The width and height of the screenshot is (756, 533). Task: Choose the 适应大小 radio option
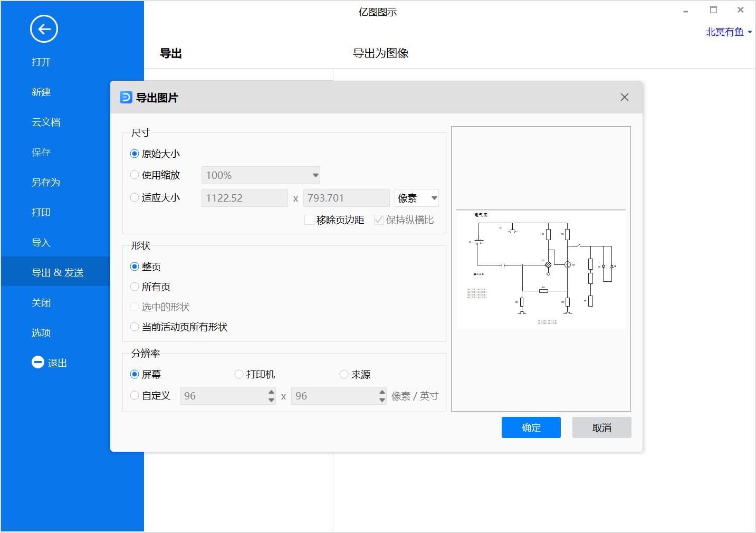[x=135, y=197]
